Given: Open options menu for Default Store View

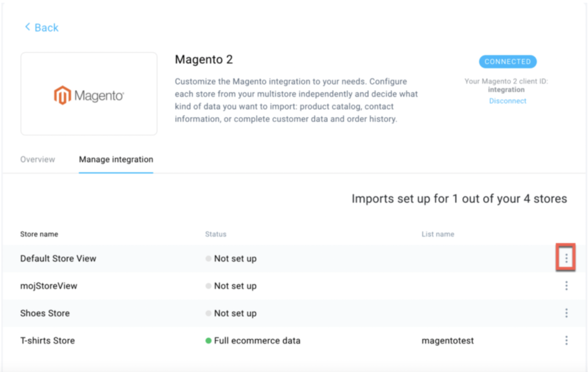Looking at the screenshot, I should point(566,258).
